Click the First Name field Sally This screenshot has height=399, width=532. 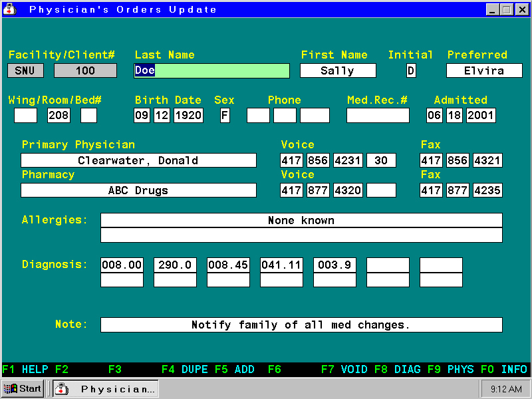pos(338,70)
